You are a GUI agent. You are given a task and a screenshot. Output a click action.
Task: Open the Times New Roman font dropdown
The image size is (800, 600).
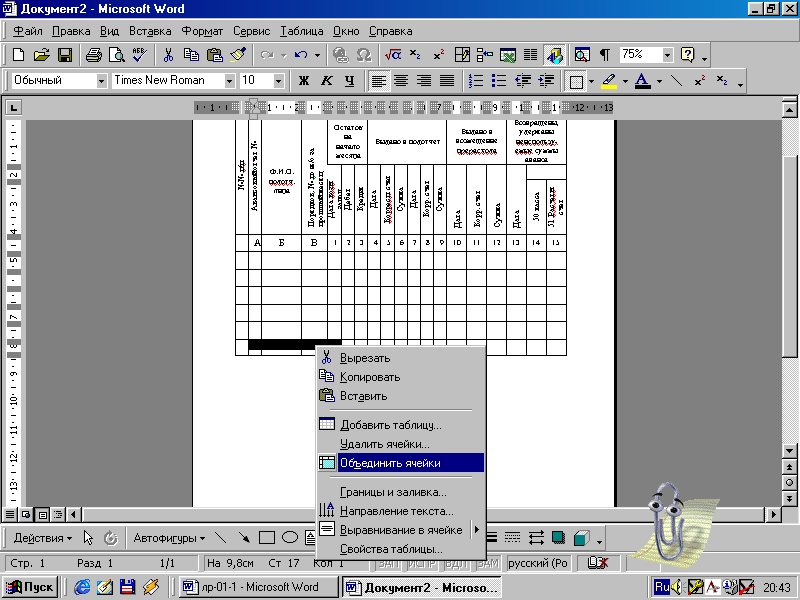tap(230, 81)
